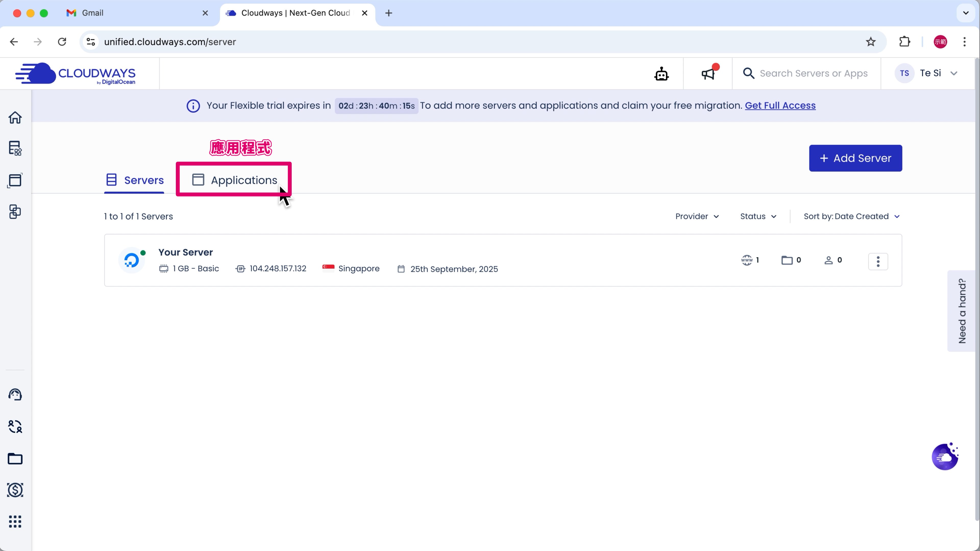The height and width of the screenshot is (551, 980).
Task: Open the projects folder sidebar icon
Action: (15, 459)
